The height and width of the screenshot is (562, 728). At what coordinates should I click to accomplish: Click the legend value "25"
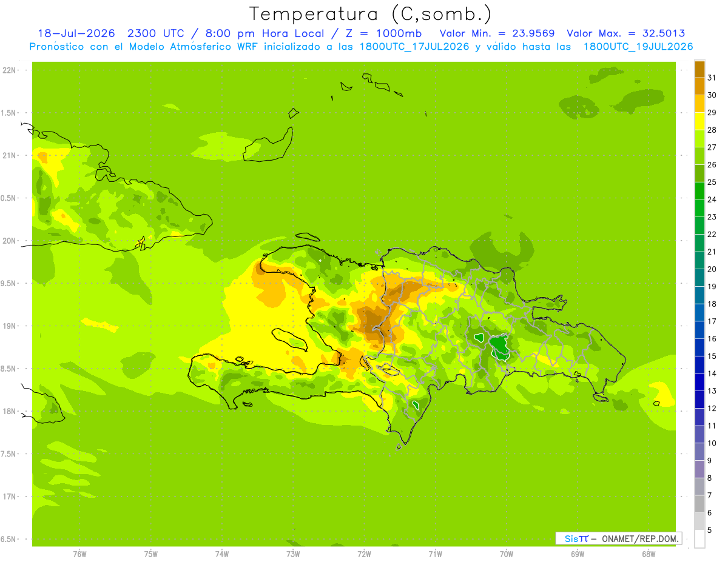pyautogui.click(x=712, y=182)
